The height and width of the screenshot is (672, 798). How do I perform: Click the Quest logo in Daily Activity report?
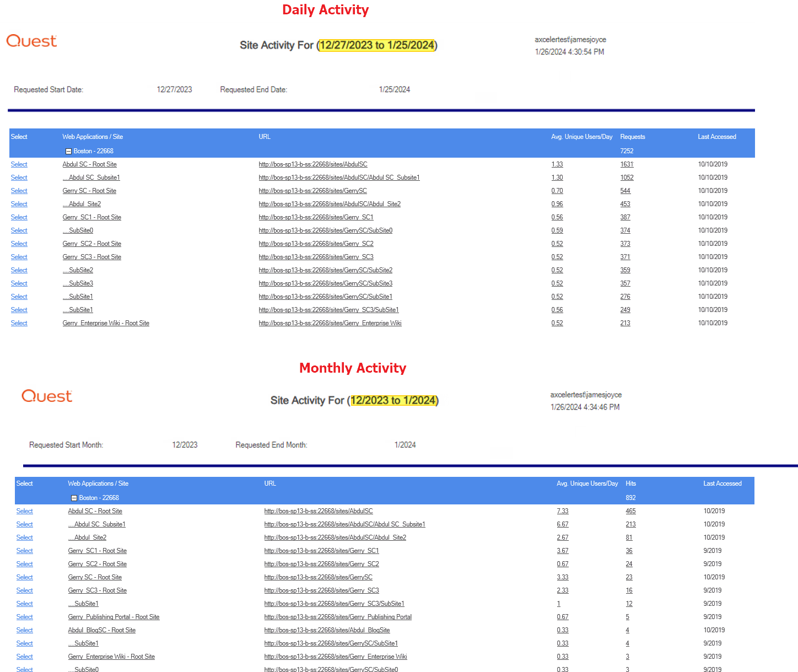pyautogui.click(x=31, y=40)
